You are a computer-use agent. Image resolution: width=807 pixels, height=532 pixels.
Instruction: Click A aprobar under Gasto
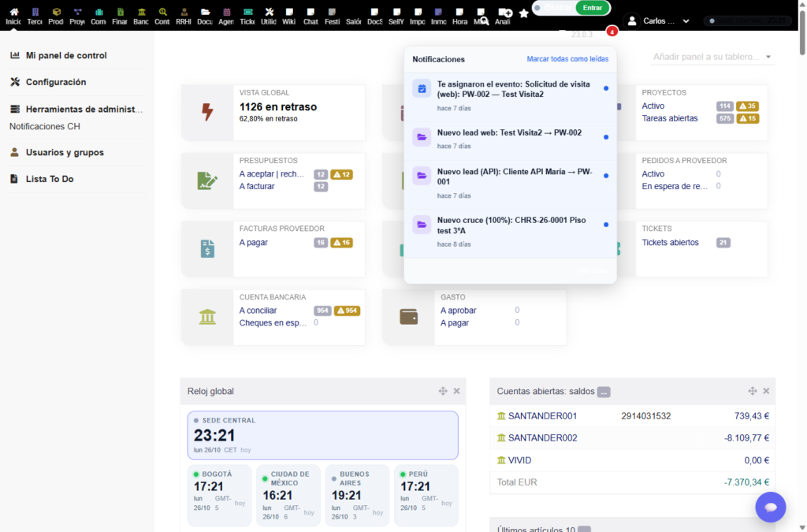pyautogui.click(x=458, y=311)
